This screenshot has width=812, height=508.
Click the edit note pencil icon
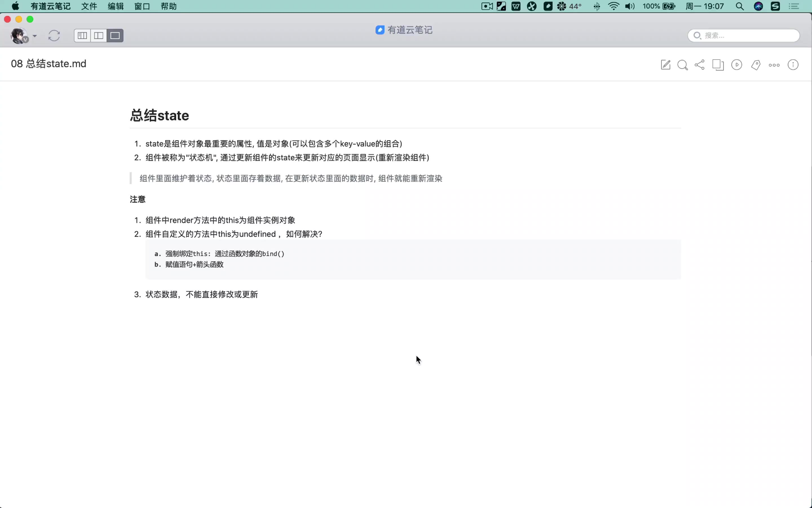(x=665, y=65)
